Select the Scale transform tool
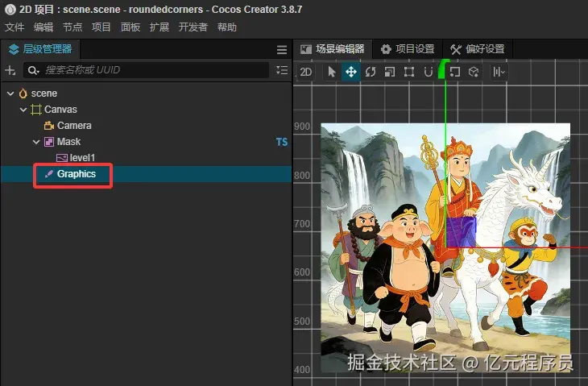 tap(390, 72)
